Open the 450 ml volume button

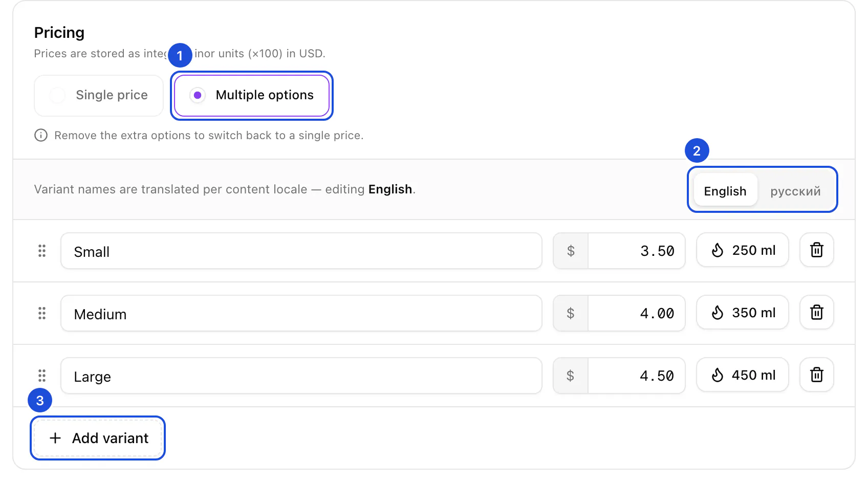(743, 375)
